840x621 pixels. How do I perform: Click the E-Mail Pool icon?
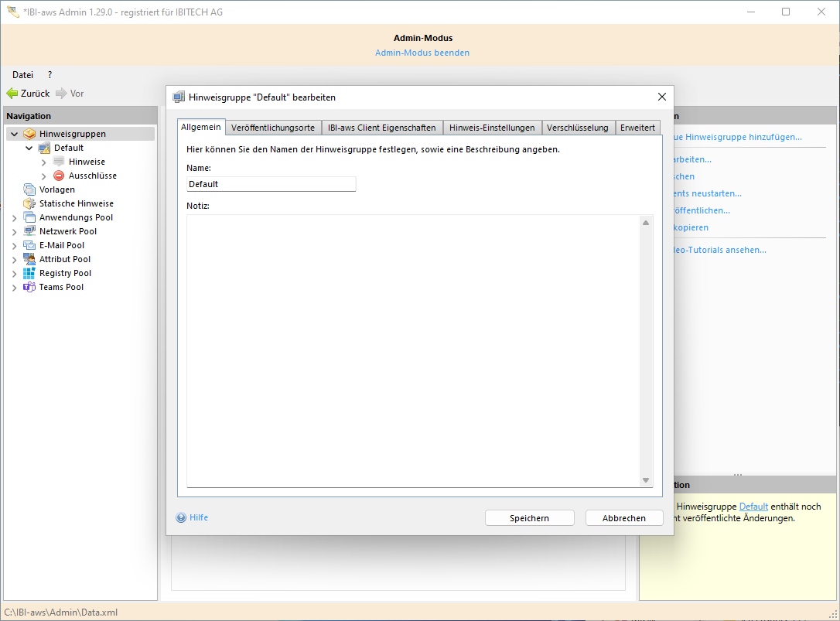pos(29,245)
